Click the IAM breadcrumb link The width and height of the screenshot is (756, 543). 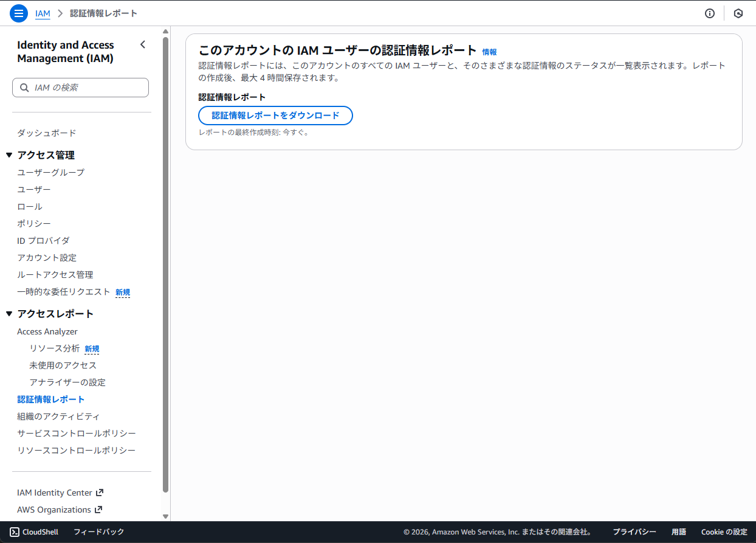[43, 13]
